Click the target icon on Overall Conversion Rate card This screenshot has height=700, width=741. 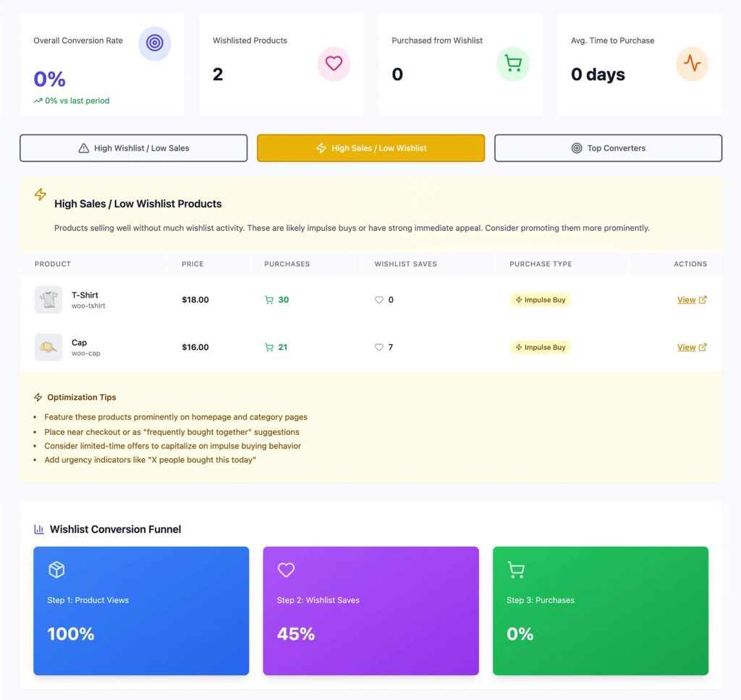pyautogui.click(x=154, y=44)
